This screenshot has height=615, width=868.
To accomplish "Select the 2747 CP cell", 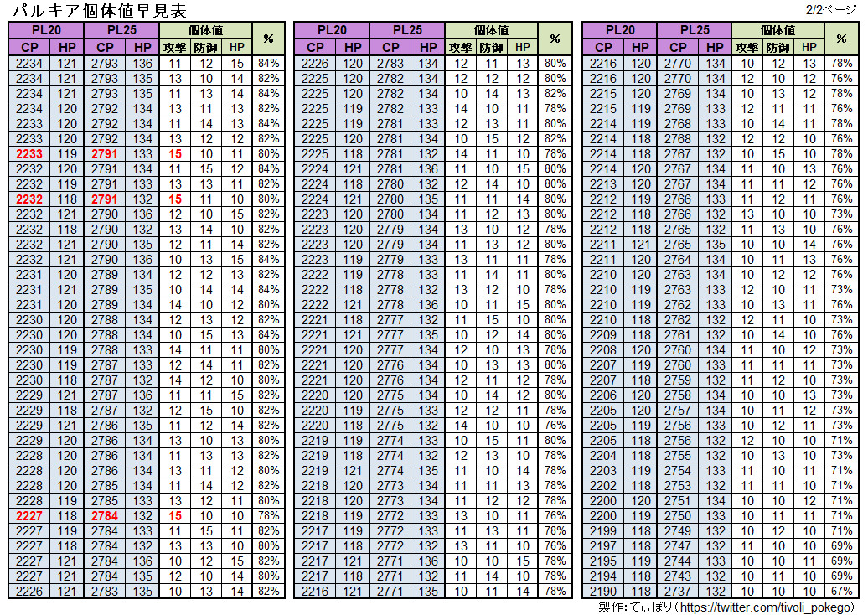I will pos(678,545).
